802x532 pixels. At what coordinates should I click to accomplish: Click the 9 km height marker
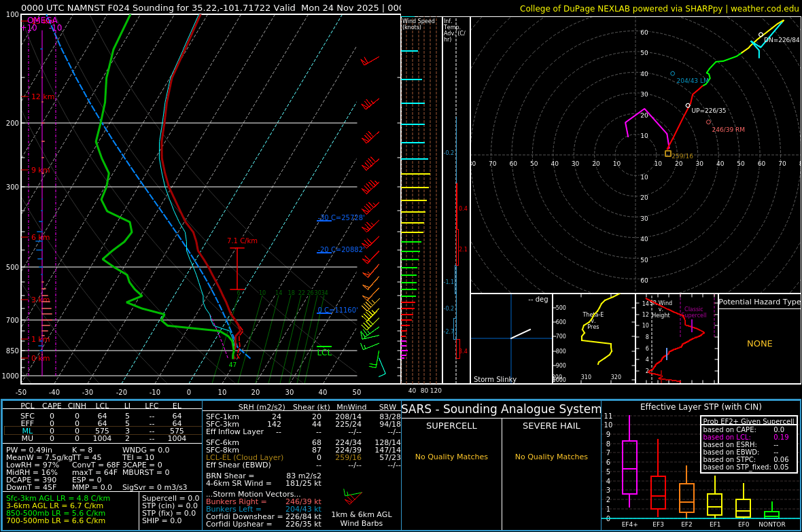click(x=40, y=170)
